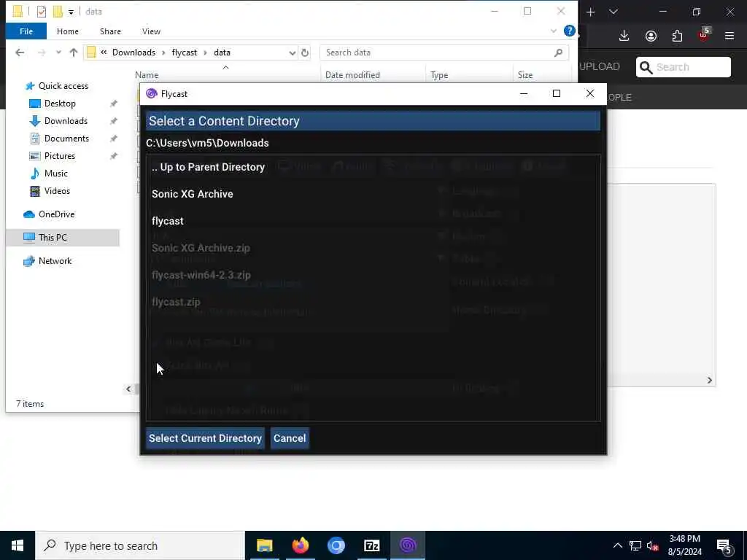
Task: Click the properties icon in Explorer title bar
Action: point(42,12)
